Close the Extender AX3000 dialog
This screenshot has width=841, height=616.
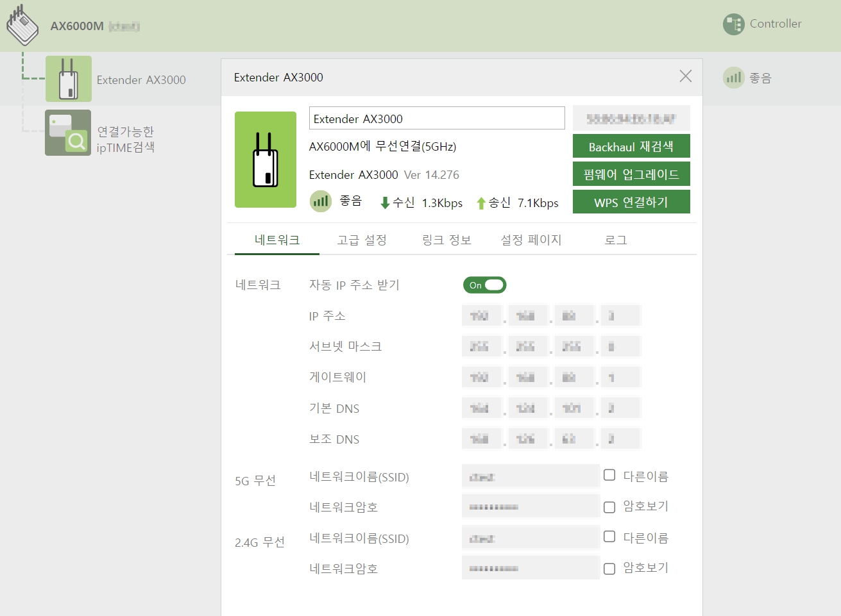(x=685, y=76)
